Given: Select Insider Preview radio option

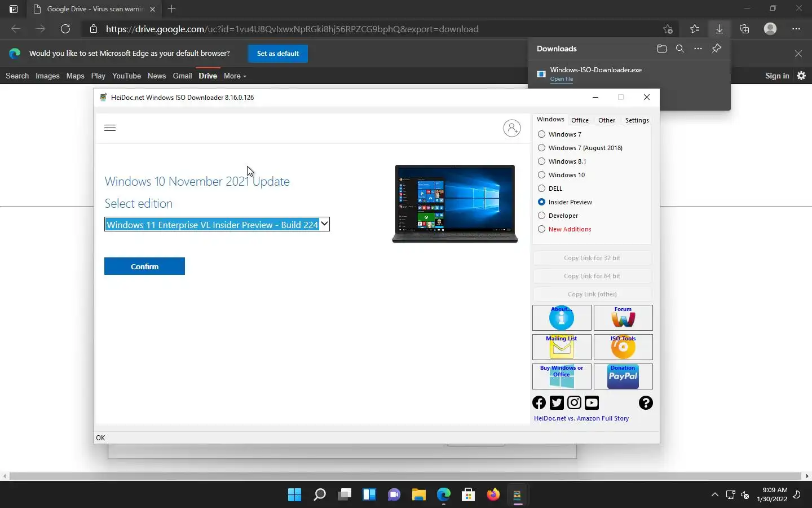Looking at the screenshot, I should tap(565, 202).
